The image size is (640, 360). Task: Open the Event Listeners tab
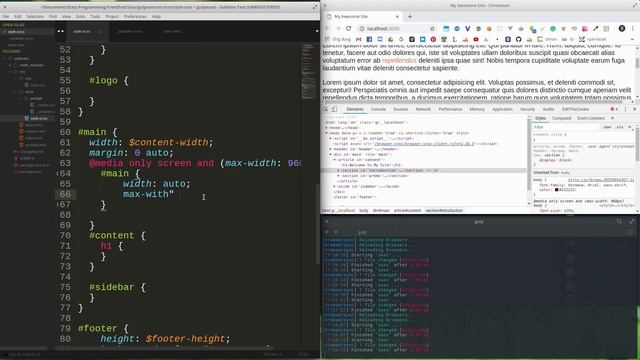click(x=591, y=118)
